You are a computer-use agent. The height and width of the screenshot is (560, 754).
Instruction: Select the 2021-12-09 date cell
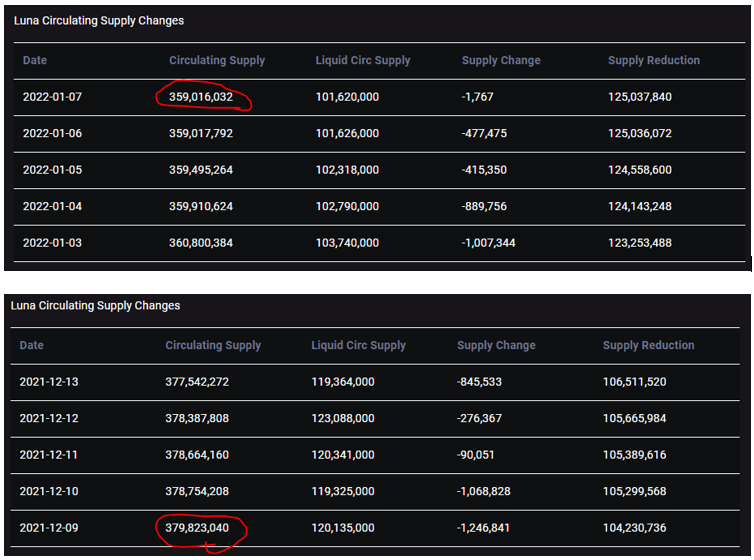49,527
